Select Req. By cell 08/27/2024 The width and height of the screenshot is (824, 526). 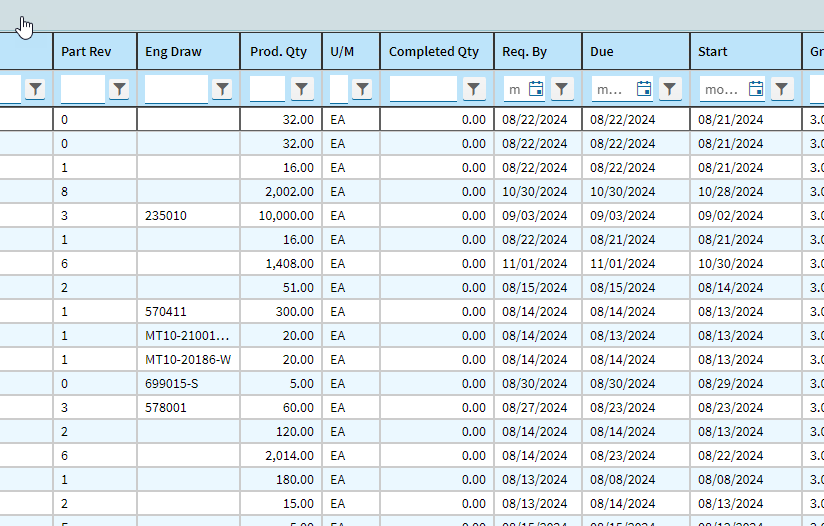538,408
